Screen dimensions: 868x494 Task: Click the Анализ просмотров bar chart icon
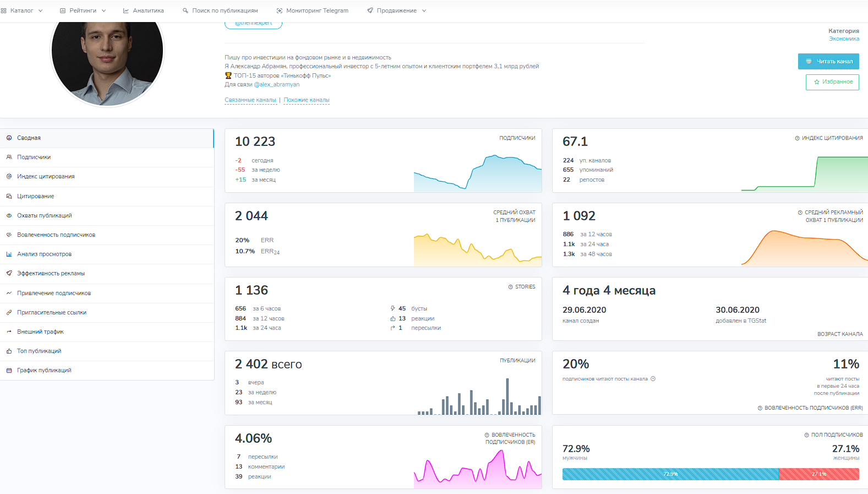[x=9, y=254]
